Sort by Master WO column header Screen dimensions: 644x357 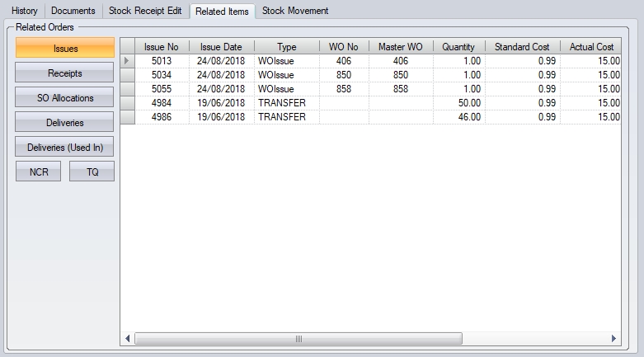(401, 46)
